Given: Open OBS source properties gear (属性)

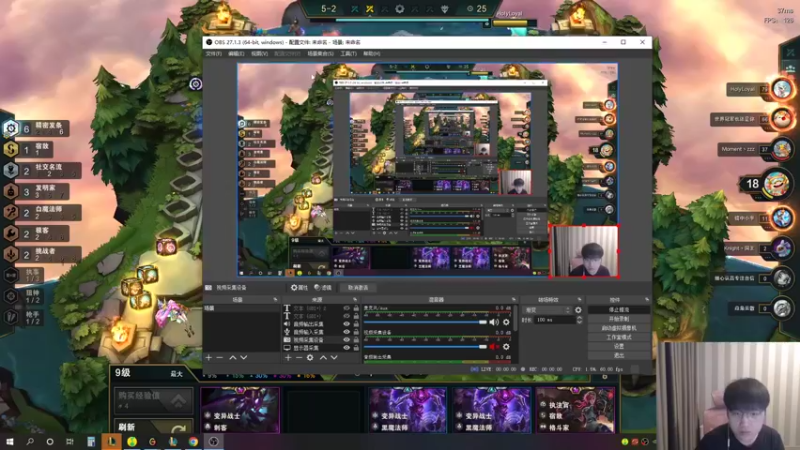Looking at the screenshot, I should [299, 288].
